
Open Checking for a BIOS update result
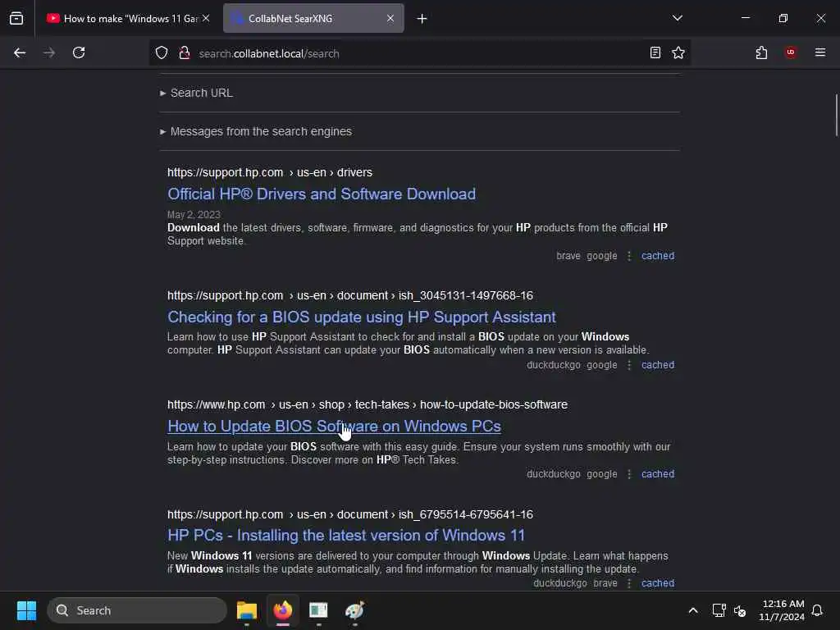coord(362,317)
